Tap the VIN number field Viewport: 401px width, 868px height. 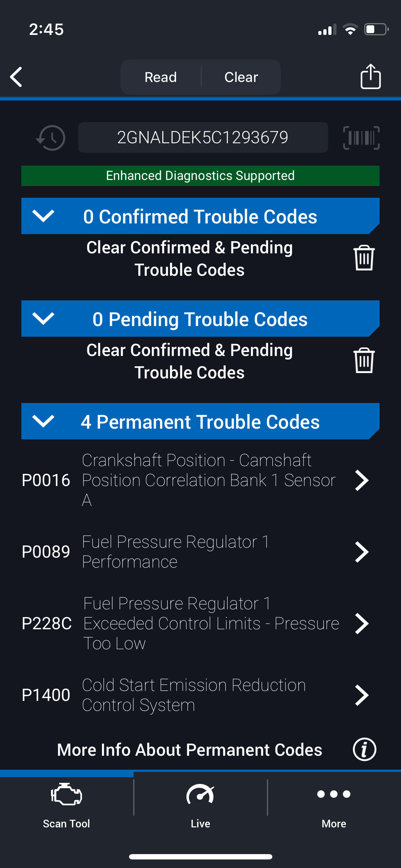click(x=203, y=138)
